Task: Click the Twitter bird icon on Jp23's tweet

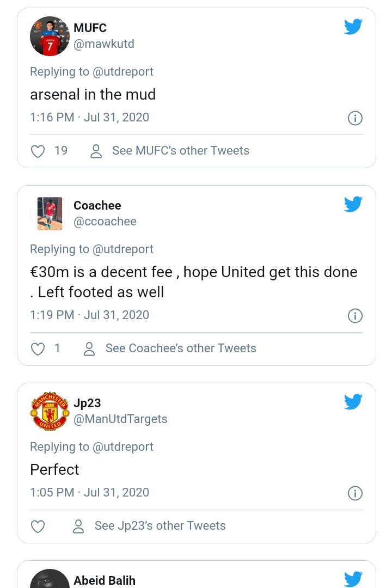Action: pos(353,402)
